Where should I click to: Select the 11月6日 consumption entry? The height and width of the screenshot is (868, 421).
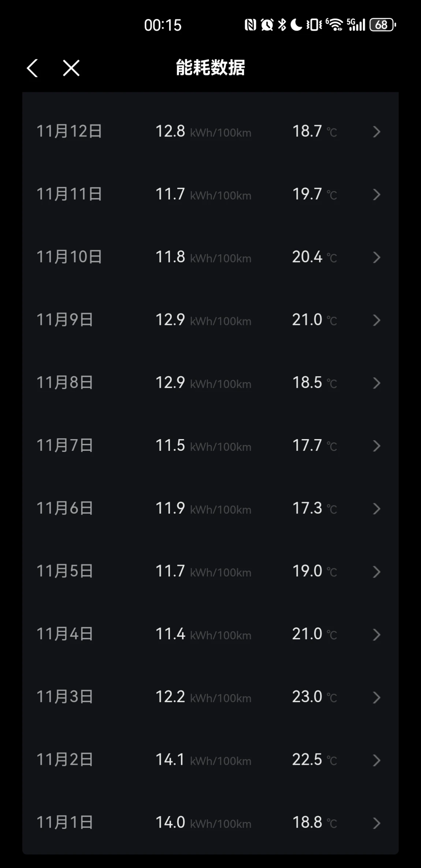(x=210, y=509)
